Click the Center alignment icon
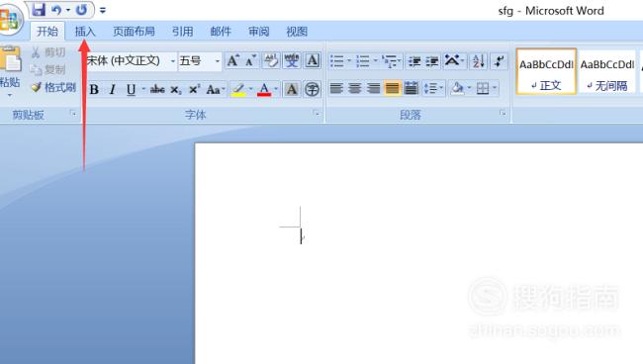643x364 pixels. (x=355, y=88)
